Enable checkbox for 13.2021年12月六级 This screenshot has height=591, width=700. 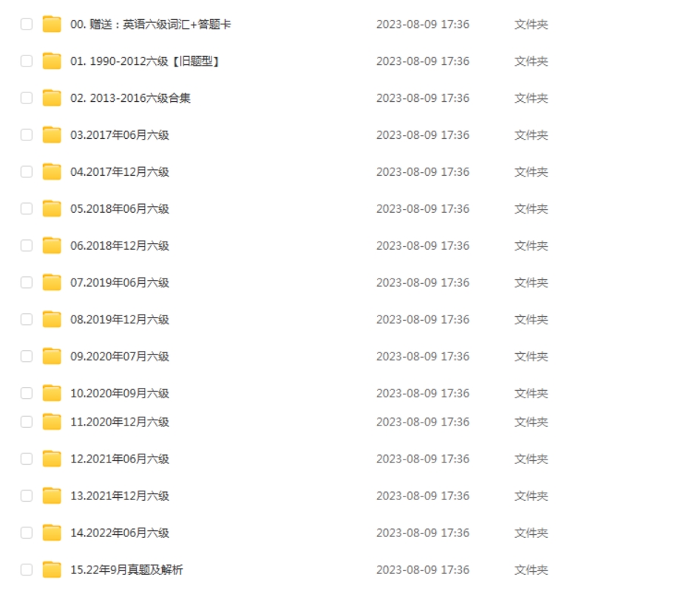click(27, 496)
